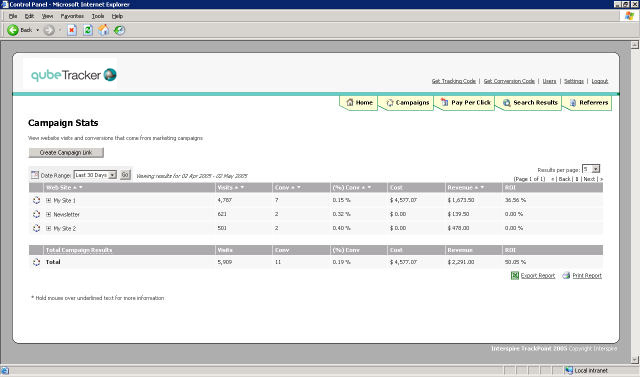Sort Conv column ascending arrow

click(293, 188)
